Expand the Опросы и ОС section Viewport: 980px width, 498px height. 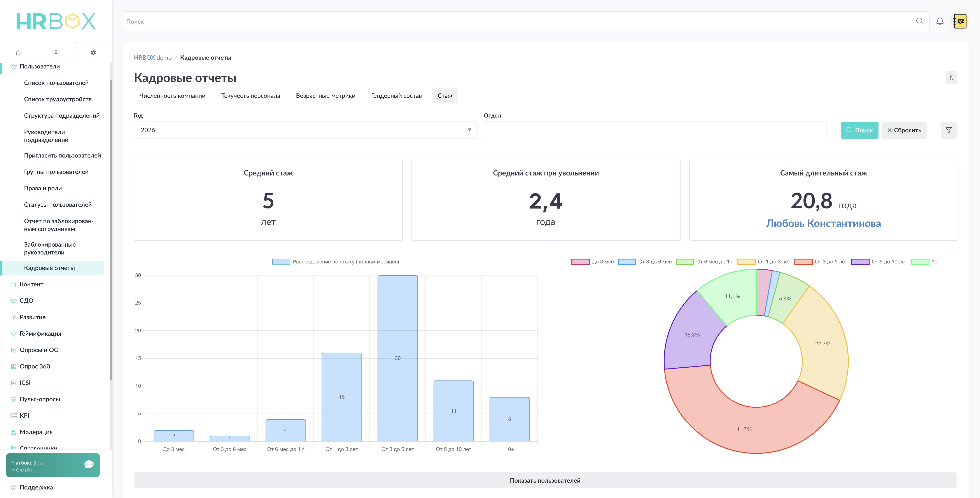[x=39, y=350]
